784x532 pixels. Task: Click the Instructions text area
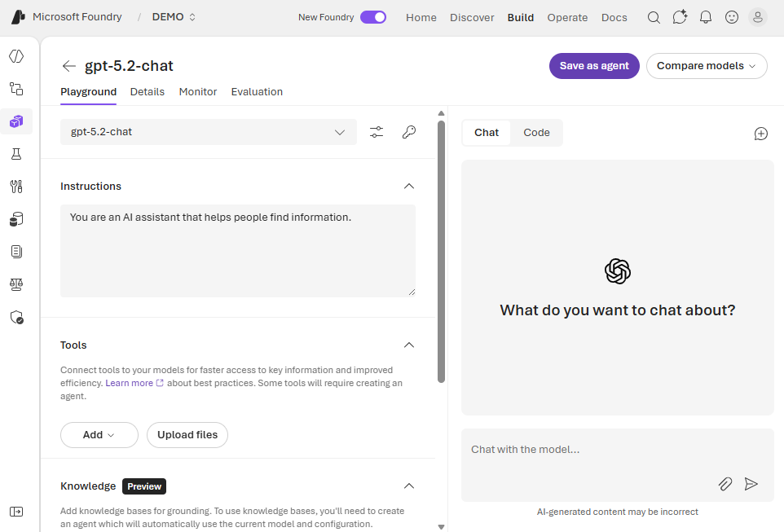click(238, 250)
